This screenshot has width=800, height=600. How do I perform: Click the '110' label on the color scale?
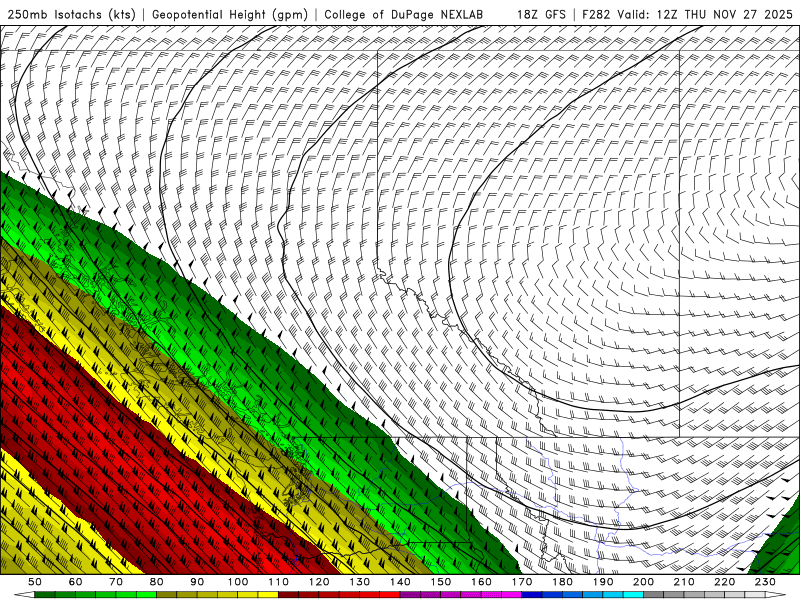[x=279, y=582]
